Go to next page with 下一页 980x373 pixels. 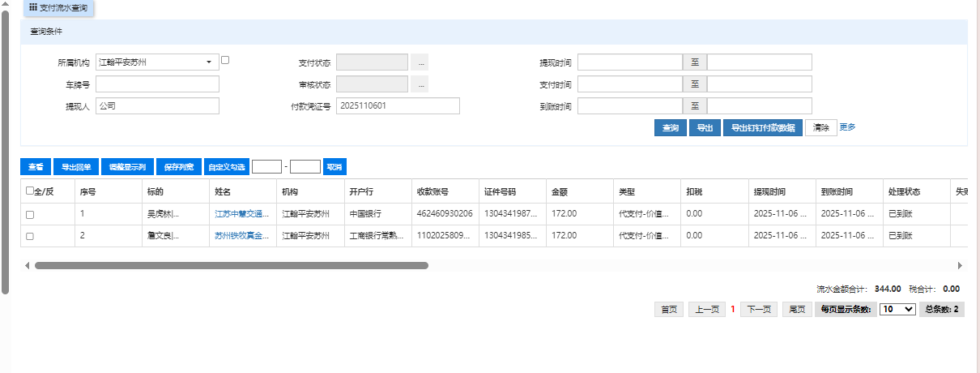click(x=758, y=310)
